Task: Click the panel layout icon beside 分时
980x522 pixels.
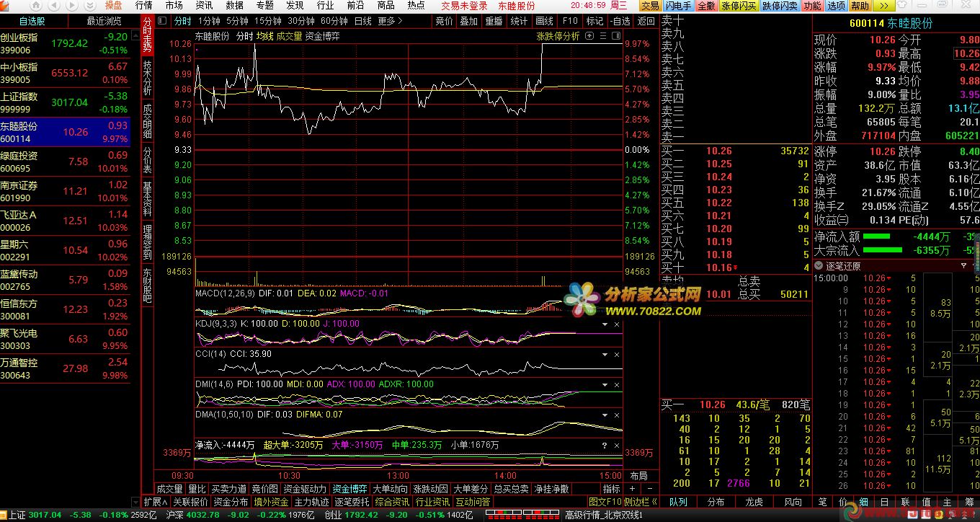Action: point(162,22)
